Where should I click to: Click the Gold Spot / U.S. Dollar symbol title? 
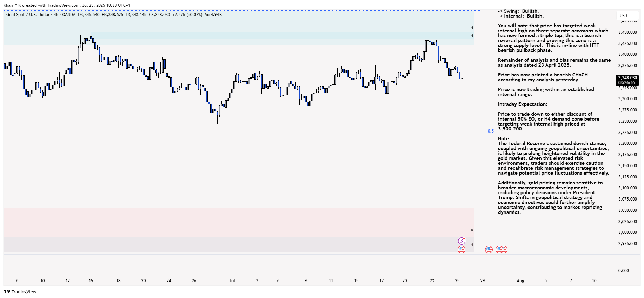[28, 15]
